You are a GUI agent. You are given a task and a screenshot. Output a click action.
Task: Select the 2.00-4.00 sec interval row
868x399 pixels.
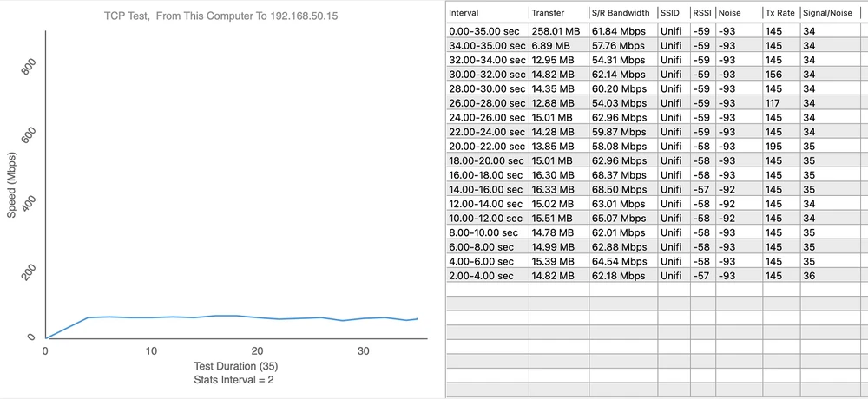pos(486,276)
